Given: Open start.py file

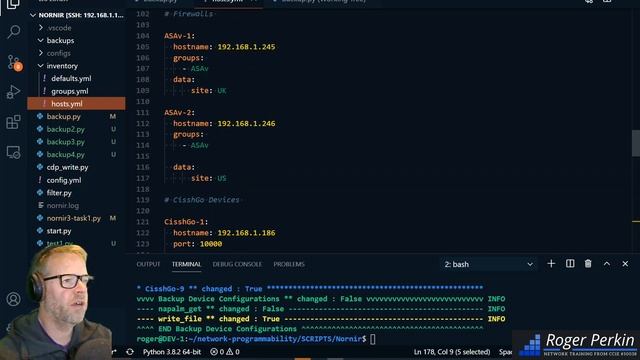Looking at the screenshot, I should pyautogui.click(x=76, y=231).
